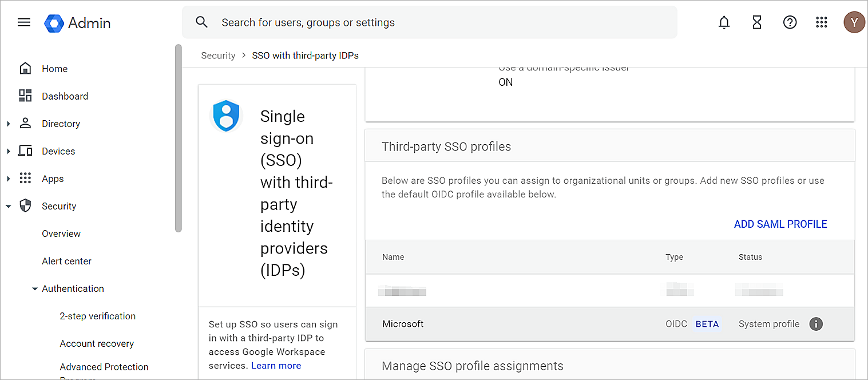The height and width of the screenshot is (380, 868).
Task: Open the Help question mark icon
Action: coord(790,22)
